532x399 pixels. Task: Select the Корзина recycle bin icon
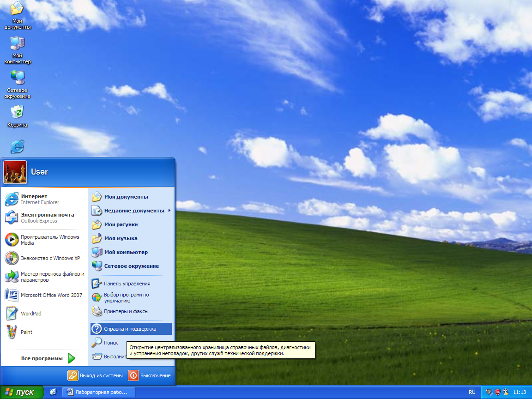tap(17, 116)
